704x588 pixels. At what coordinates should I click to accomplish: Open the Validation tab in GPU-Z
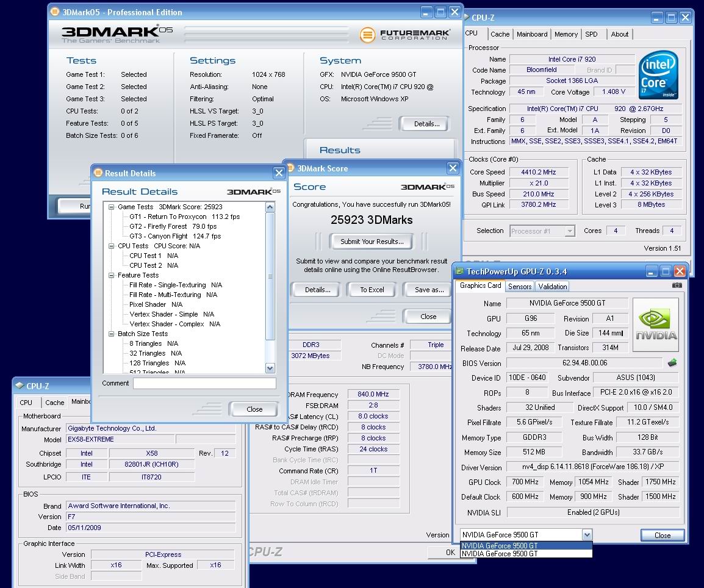tap(552, 286)
